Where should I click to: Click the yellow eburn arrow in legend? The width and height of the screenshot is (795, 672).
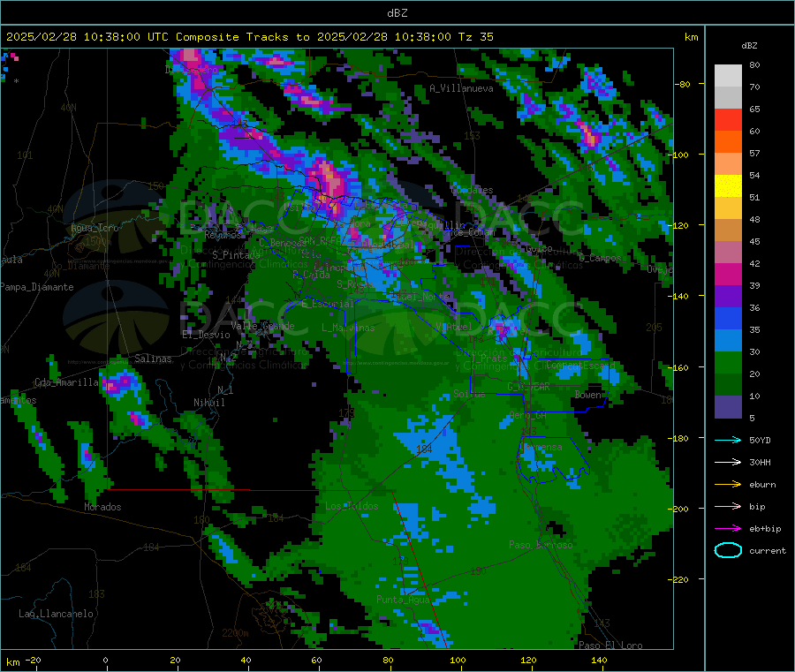pyautogui.click(x=728, y=485)
